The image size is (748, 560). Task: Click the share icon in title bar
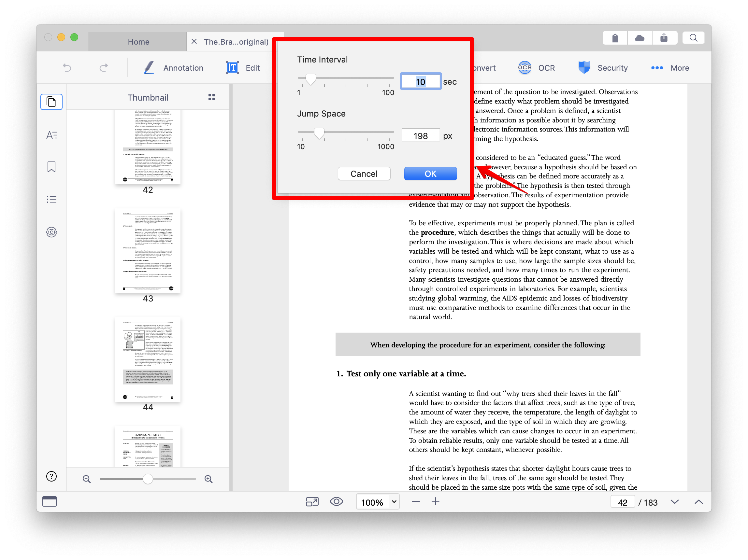tap(664, 38)
